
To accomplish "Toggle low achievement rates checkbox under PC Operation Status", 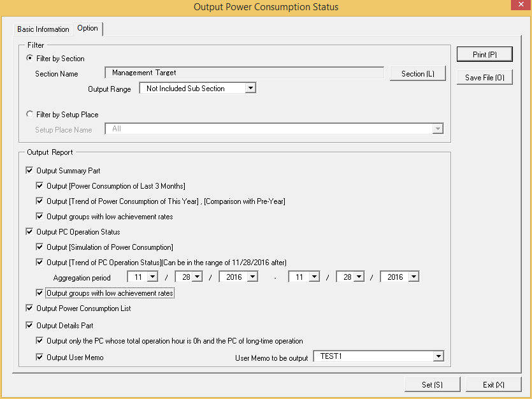I will [40, 293].
